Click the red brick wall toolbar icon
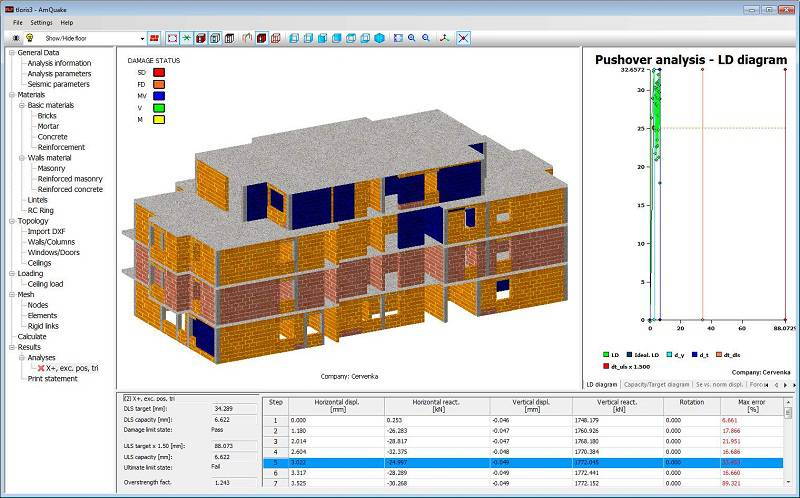This screenshot has height=498, width=800. click(x=154, y=38)
